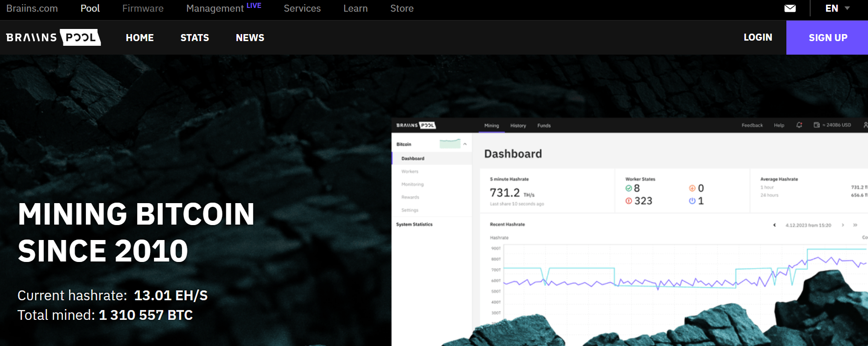Click the 323 offline workers count
868x346 pixels.
[643, 201]
